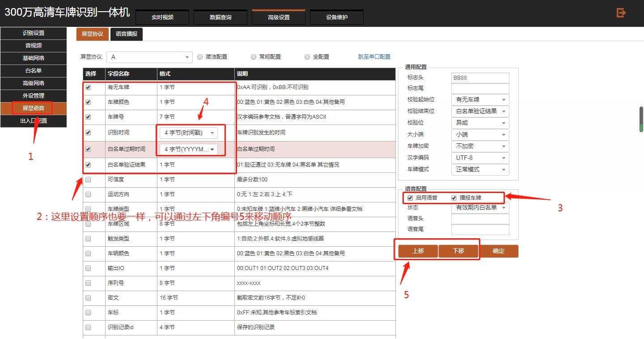Open 高级网络 sidebar item

[x=34, y=83]
